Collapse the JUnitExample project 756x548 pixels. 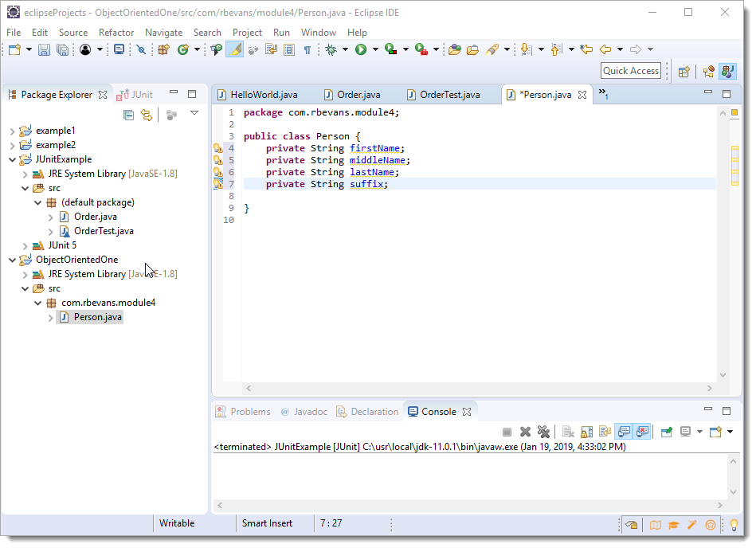pyautogui.click(x=12, y=160)
